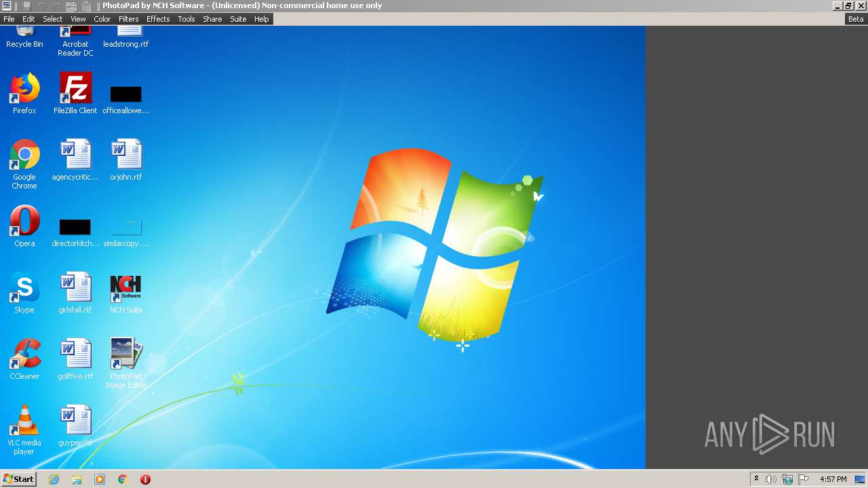Open the Help menu
The width and height of the screenshot is (868, 488).
click(x=262, y=19)
